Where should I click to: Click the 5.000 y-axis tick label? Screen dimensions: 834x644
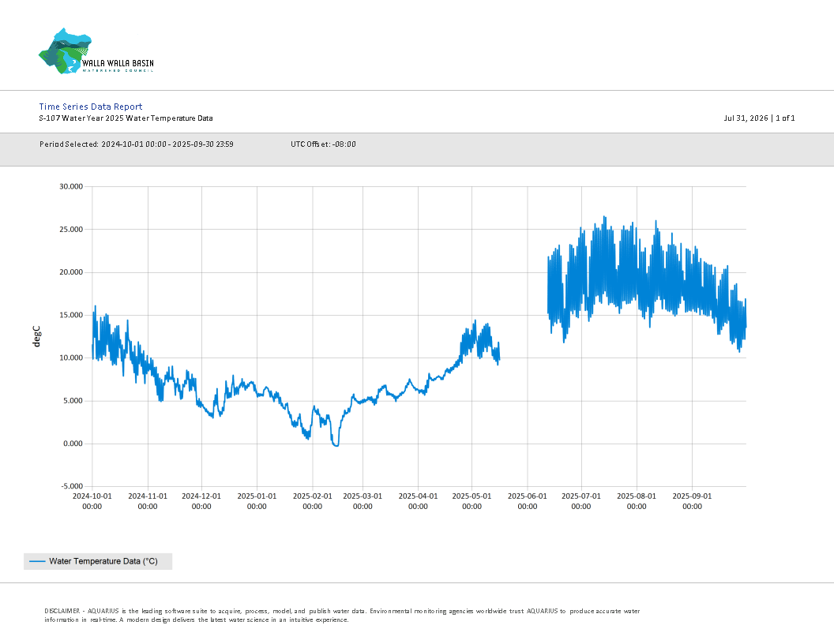coord(73,401)
